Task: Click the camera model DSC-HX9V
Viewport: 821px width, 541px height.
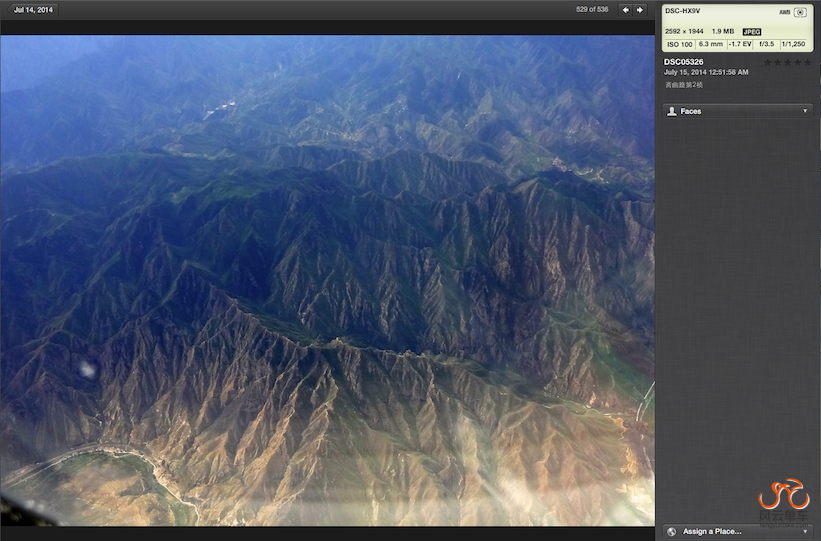Action: (682, 11)
